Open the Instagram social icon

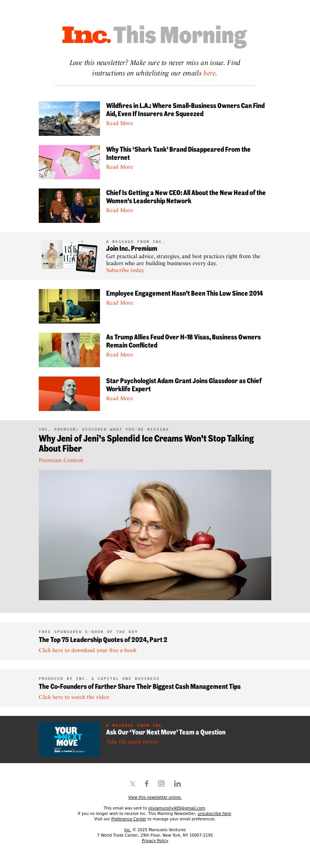(161, 784)
